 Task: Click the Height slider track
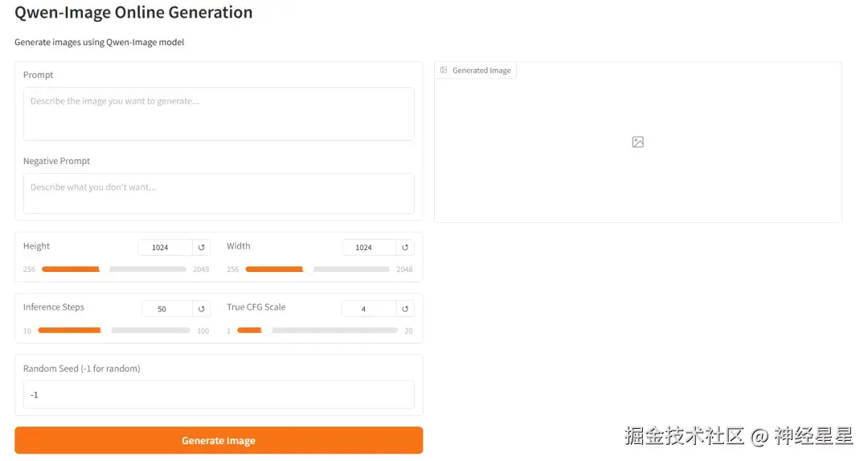pyautogui.click(x=113, y=270)
